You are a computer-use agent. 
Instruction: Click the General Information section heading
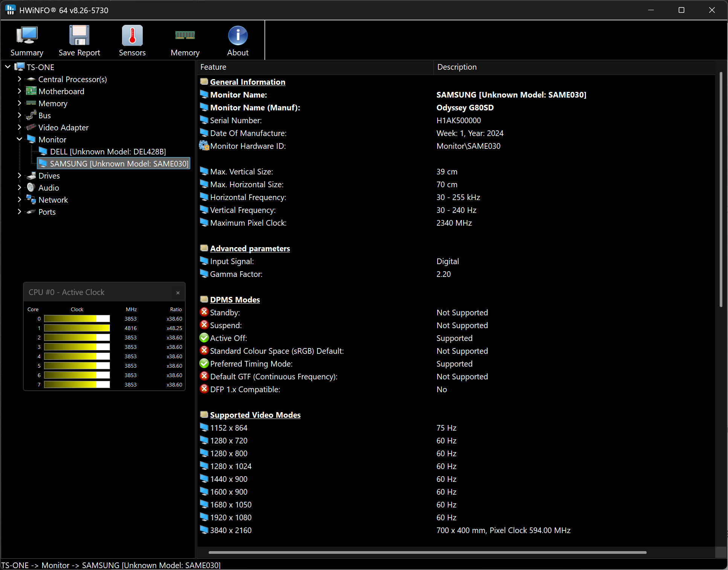coord(247,82)
